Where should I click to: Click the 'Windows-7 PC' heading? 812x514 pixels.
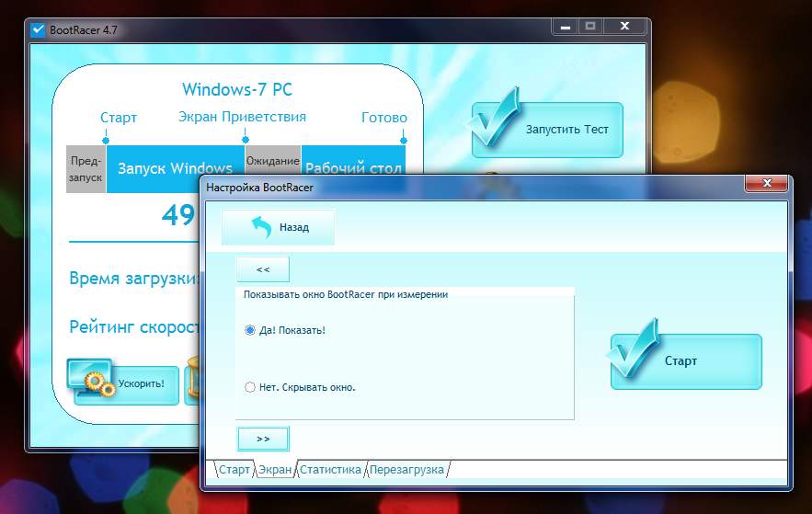click(237, 89)
